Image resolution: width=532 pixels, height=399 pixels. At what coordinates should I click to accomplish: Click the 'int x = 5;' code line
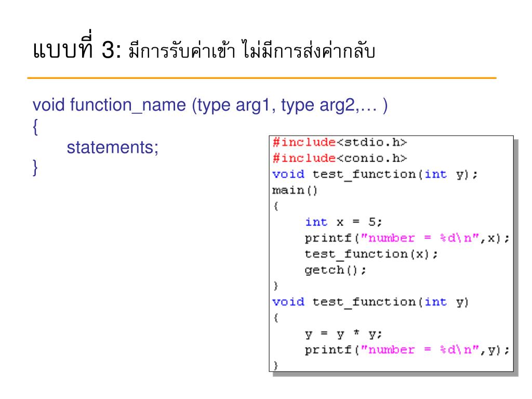pyautogui.click(x=343, y=222)
